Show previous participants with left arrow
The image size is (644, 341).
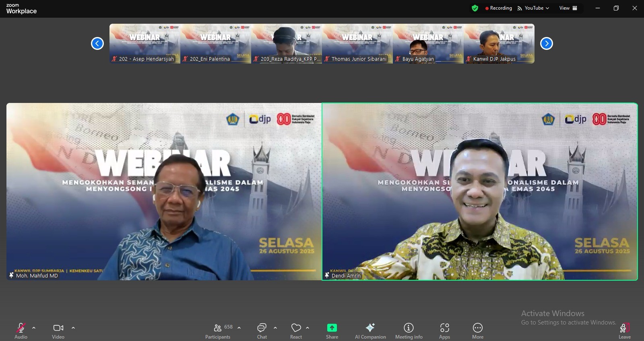[97, 43]
